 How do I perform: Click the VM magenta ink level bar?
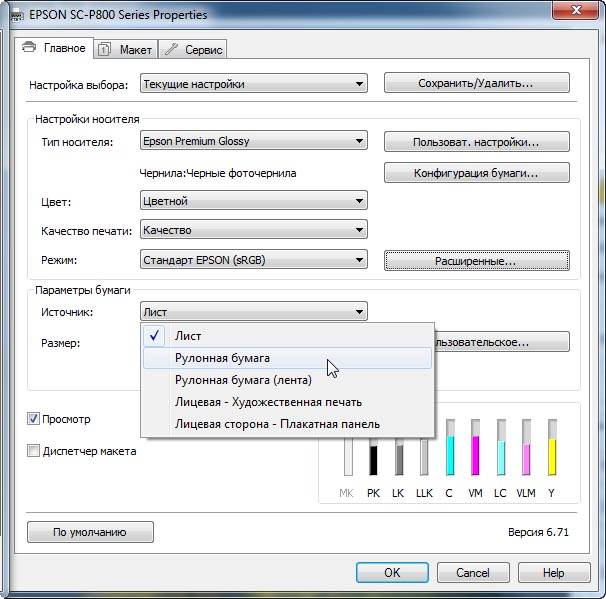[x=475, y=447]
